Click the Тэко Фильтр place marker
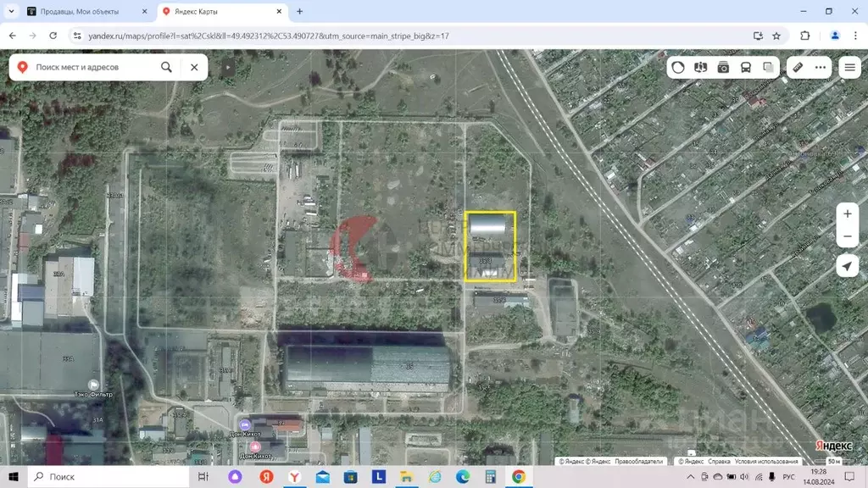 point(93,385)
